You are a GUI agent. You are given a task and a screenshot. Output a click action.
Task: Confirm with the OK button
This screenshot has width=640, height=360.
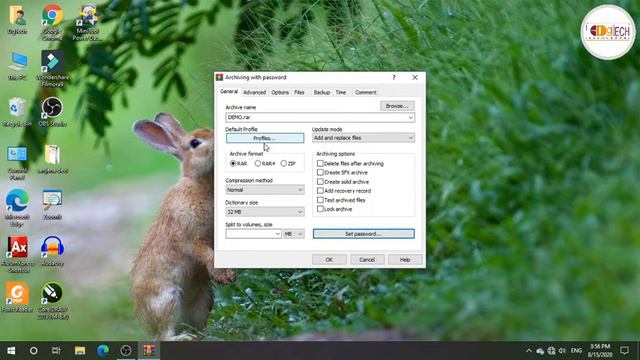pyautogui.click(x=329, y=260)
